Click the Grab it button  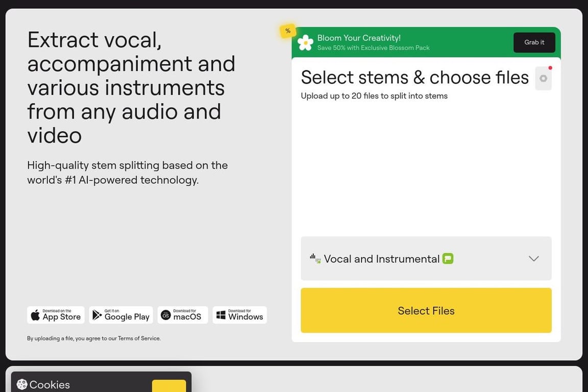[x=534, y=42]
